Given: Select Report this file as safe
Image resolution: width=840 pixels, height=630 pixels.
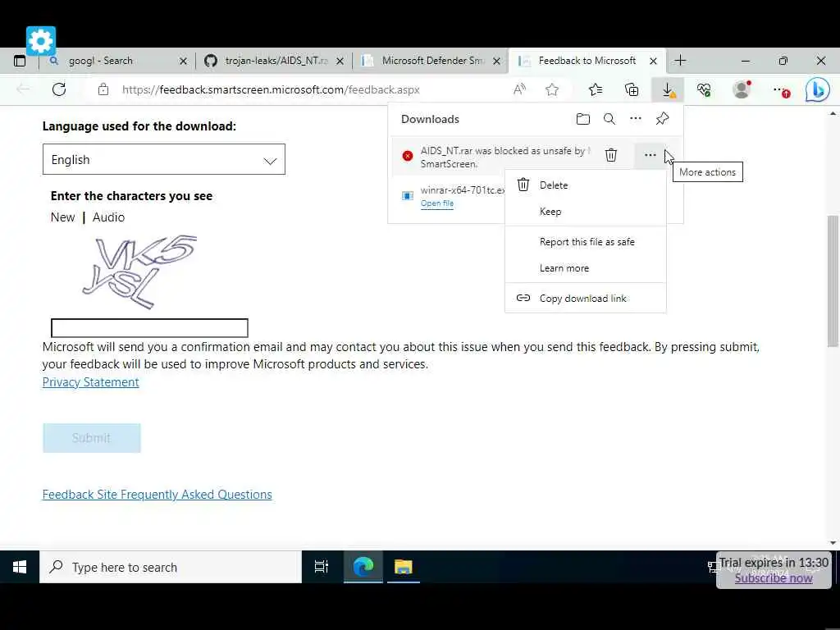Looking at the screenshot, I should (x=586, y=242).
